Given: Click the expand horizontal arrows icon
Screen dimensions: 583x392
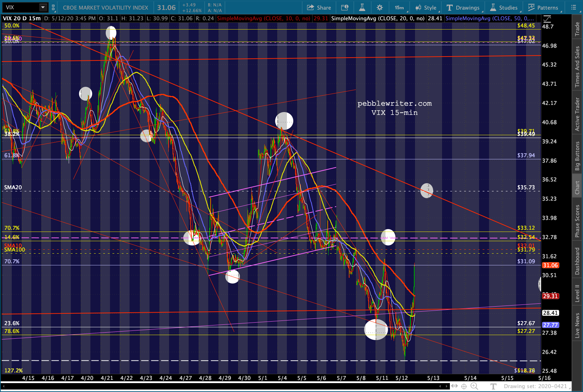Looking at the screenshot, I should coord(454,386).
